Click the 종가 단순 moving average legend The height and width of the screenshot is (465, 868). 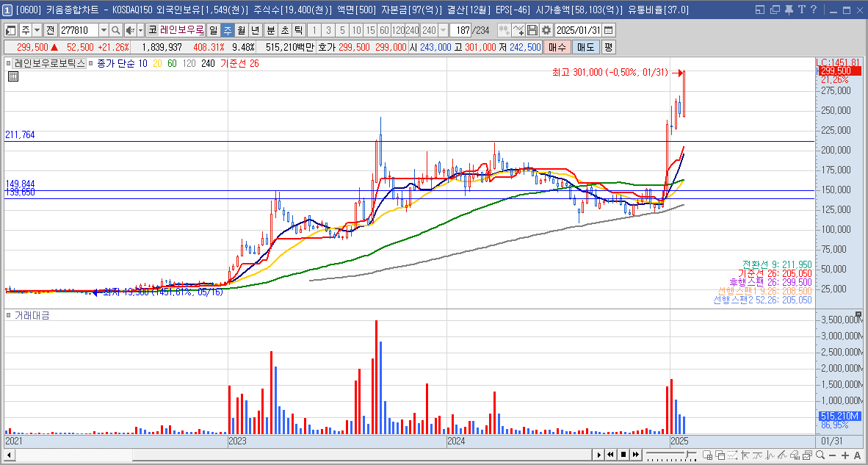click(117, 64)
